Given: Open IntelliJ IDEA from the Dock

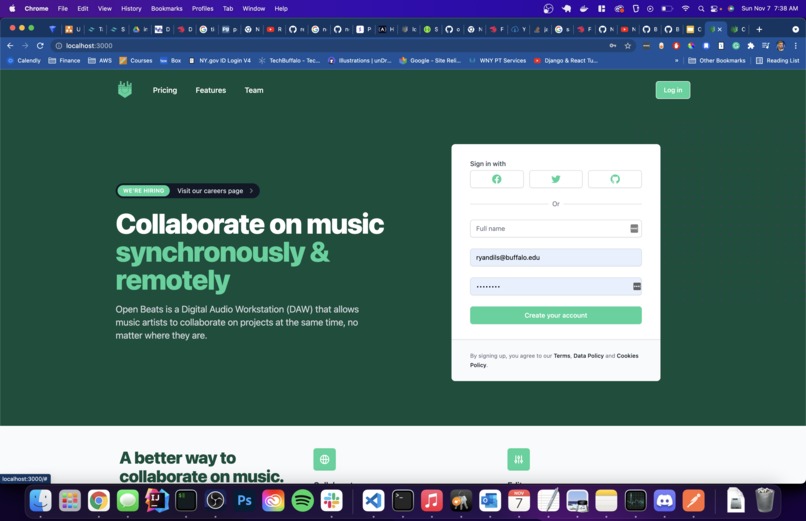Looking at the screenshot, I should (157, 500).
